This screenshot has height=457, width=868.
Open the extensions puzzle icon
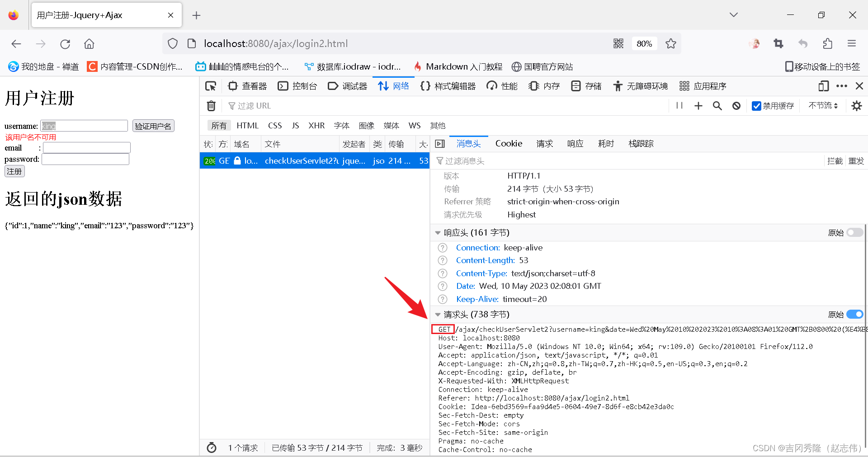click(x=827, y=43)
